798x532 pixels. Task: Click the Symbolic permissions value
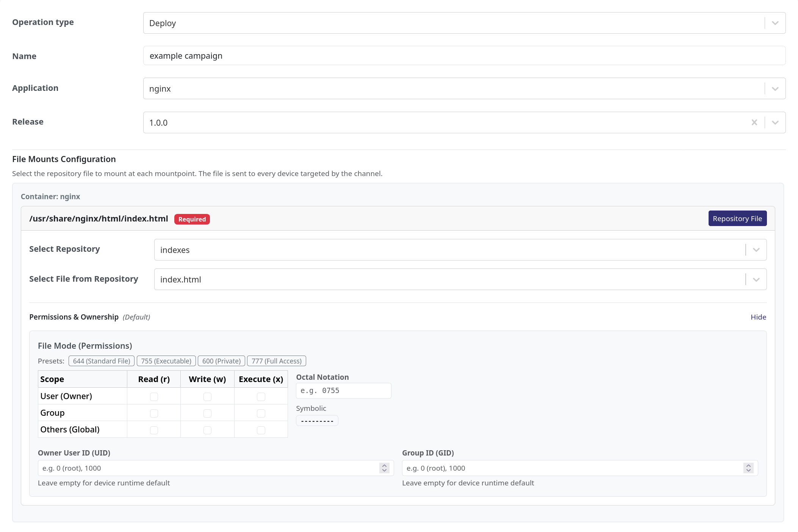pyautogui.click(x=317, y=421)
